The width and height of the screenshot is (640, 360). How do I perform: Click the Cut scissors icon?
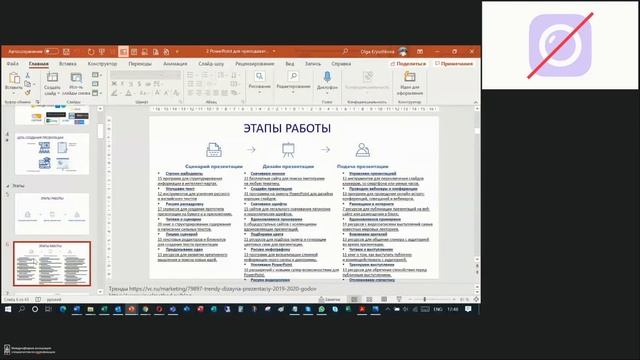[28, 76]
